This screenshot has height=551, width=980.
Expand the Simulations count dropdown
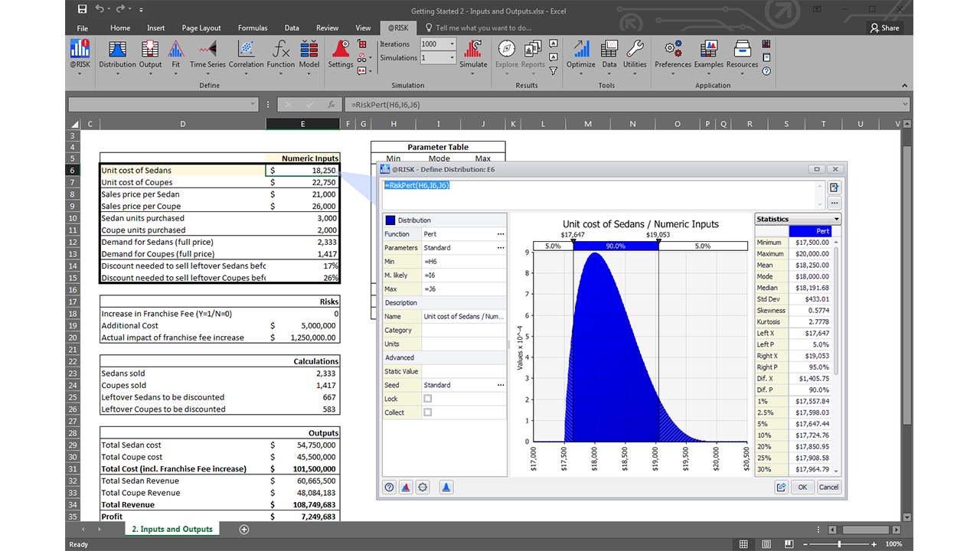coord(452,57)
